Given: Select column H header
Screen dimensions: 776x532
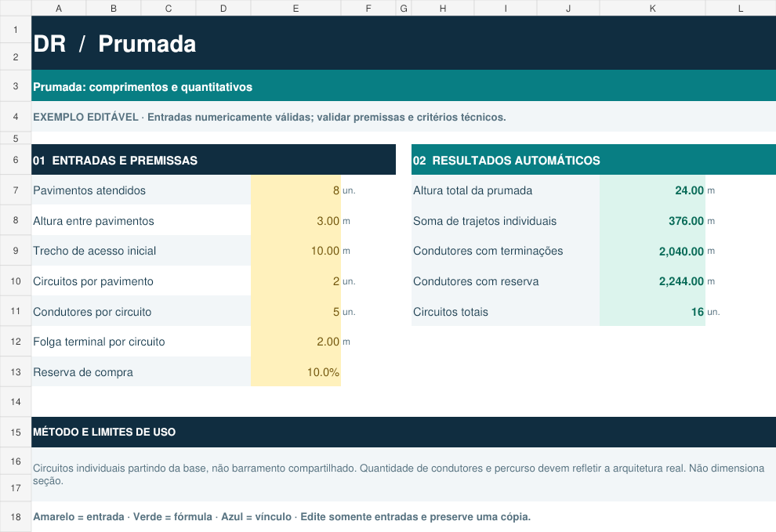Looking at the screenshot, I should 442,8.
